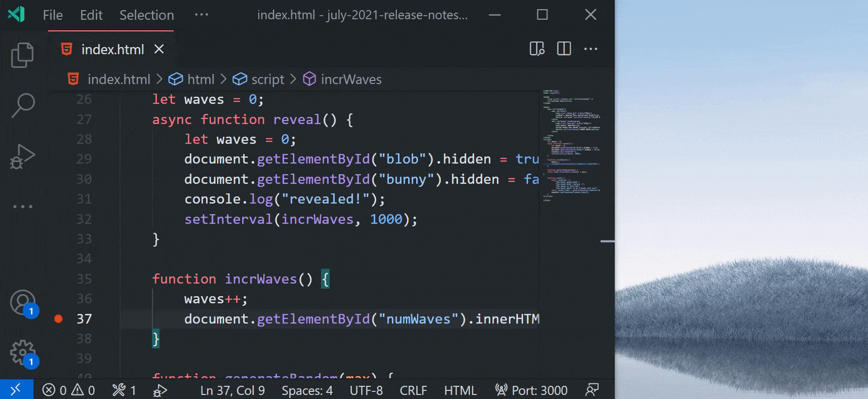
Task: Open the Edit menu
Action: 91,15
